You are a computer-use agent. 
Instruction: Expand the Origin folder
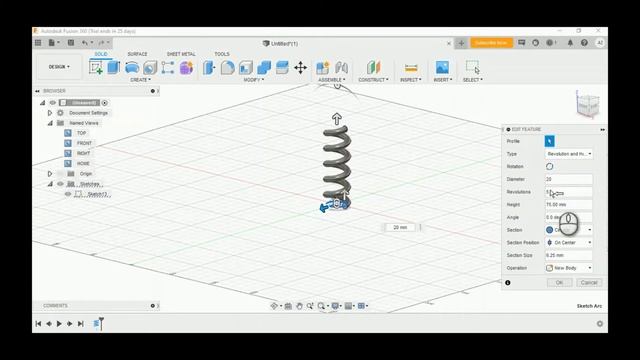tap(50, 174)
